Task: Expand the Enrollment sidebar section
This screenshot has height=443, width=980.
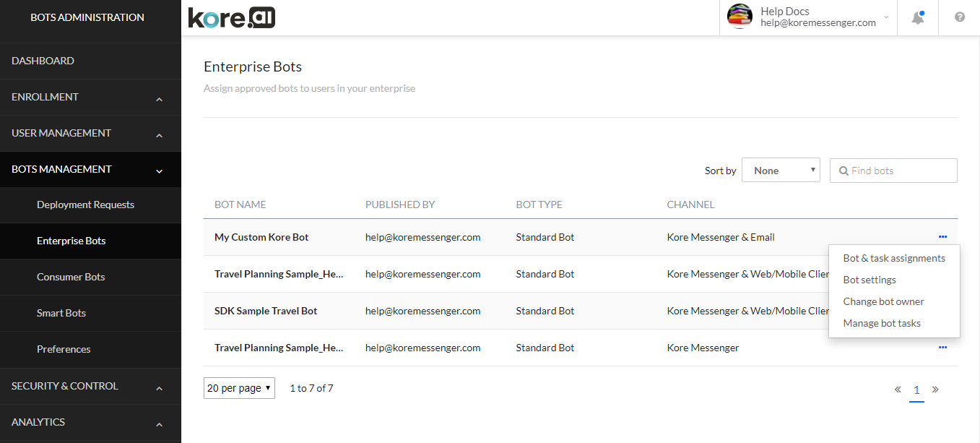Action: (159, 98)
